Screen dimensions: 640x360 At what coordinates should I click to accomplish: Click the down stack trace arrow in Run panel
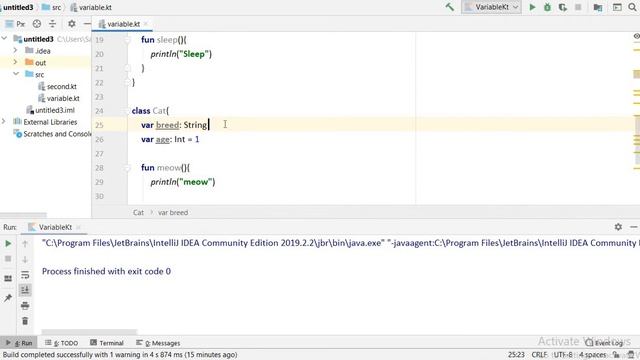click(x=25, y=259)
